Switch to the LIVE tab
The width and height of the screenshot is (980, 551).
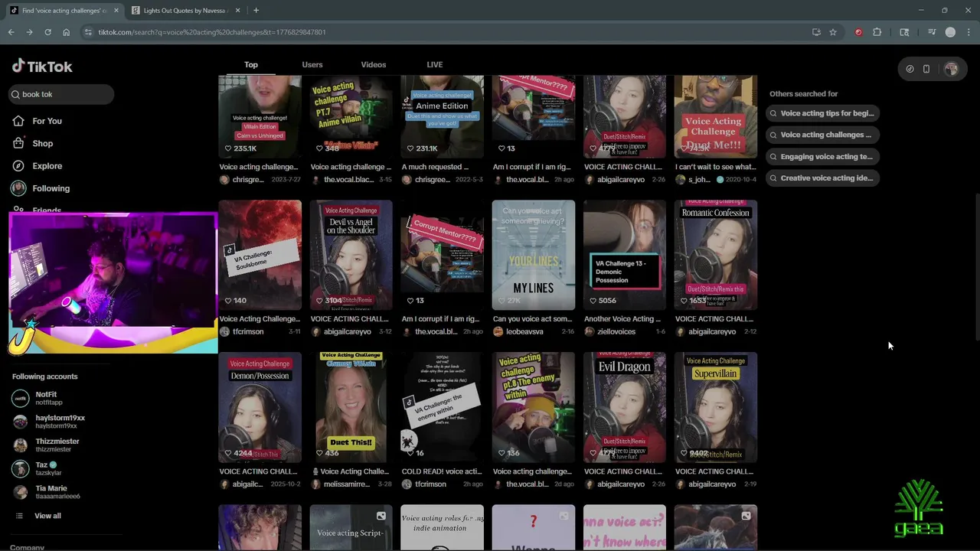click(435, 64)
